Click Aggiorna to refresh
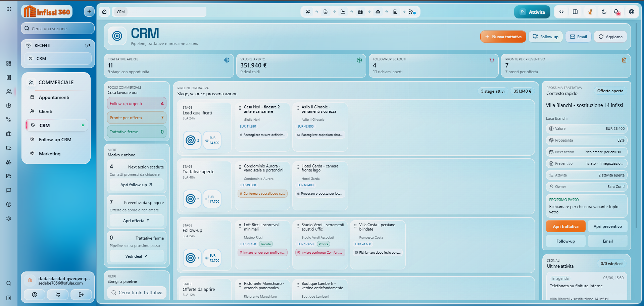The image size is (644, 306). coord(610,37)
